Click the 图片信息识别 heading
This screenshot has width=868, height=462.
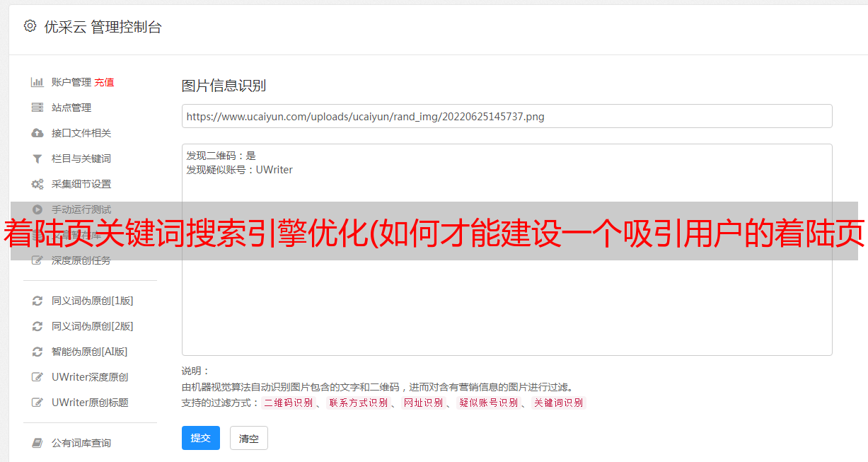pos(224,86)
